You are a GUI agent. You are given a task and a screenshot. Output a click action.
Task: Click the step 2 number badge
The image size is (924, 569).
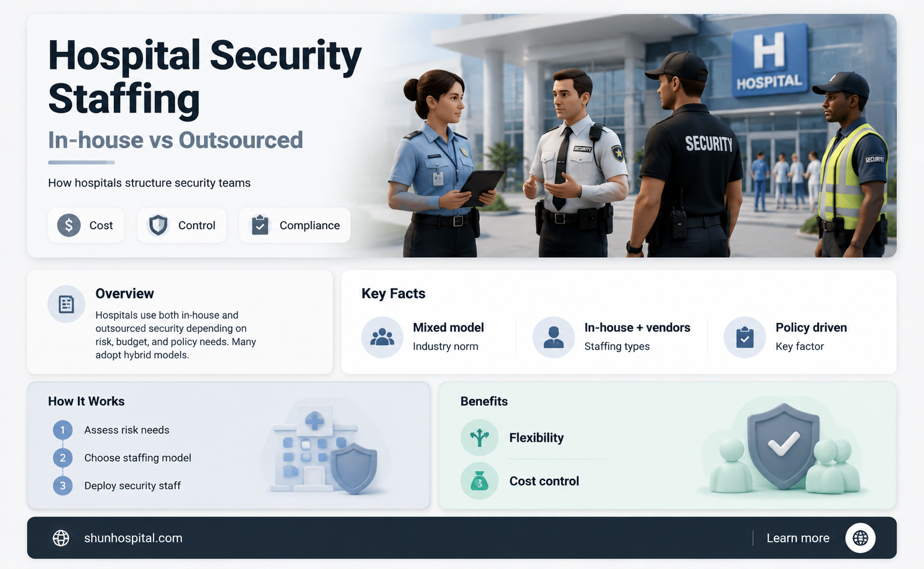point(62,458)
